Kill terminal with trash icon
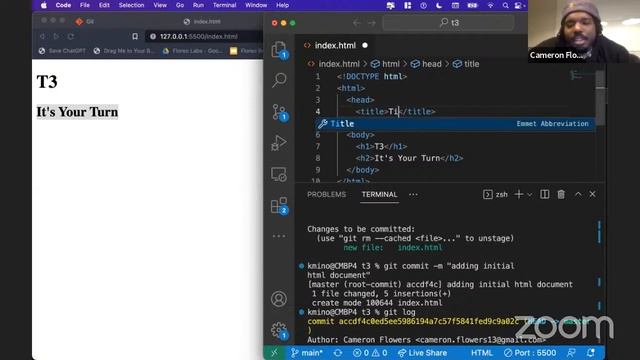Screen dimensions: 640x360 click(x=561, y=195)
